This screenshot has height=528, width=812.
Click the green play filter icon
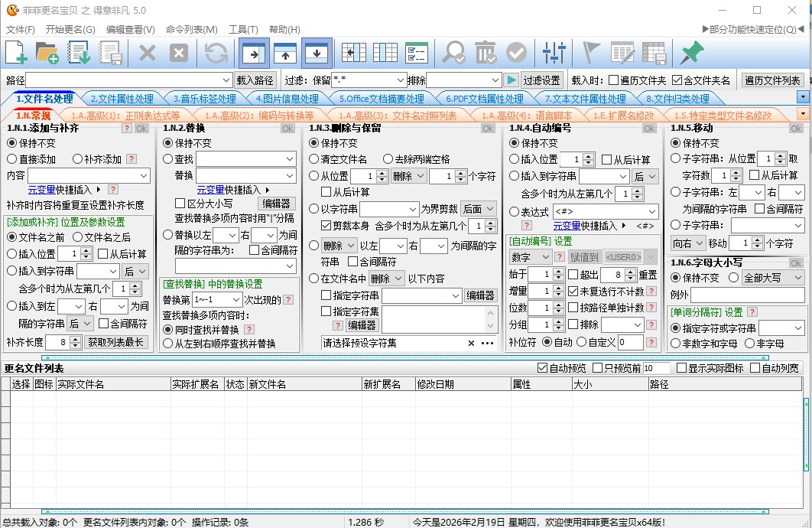click(x=512, y=80)
